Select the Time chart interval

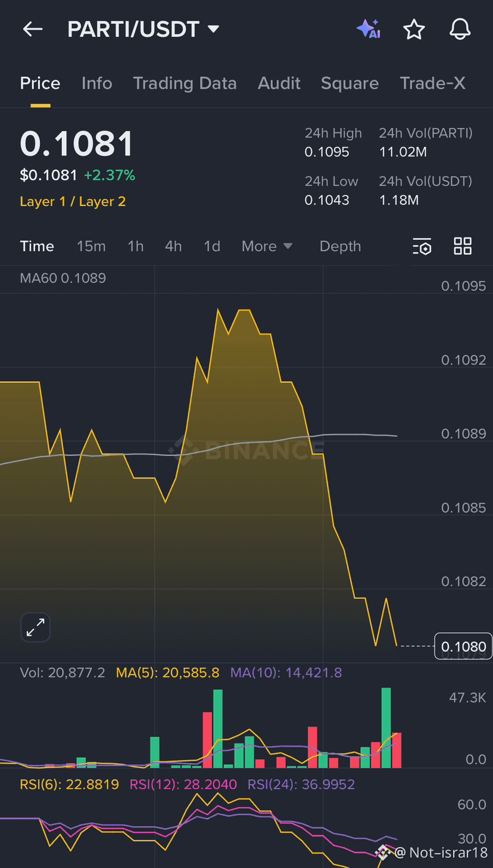coord(37,246)
